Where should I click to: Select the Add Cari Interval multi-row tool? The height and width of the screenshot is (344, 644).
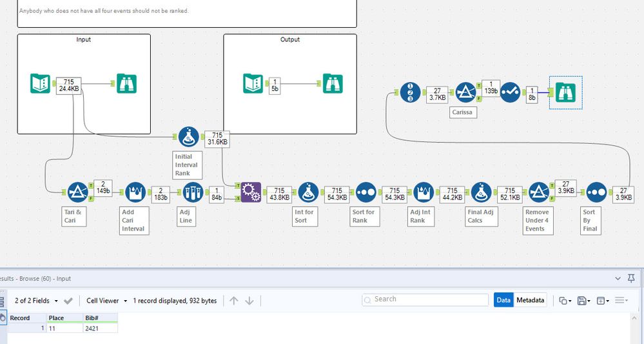[x=135, y=192]
